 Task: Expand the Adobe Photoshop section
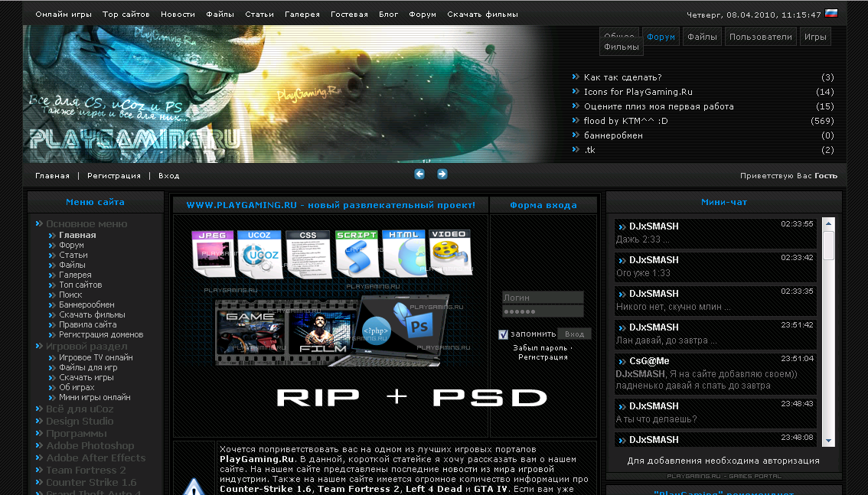pyautogui.click(x=90, y=446)
